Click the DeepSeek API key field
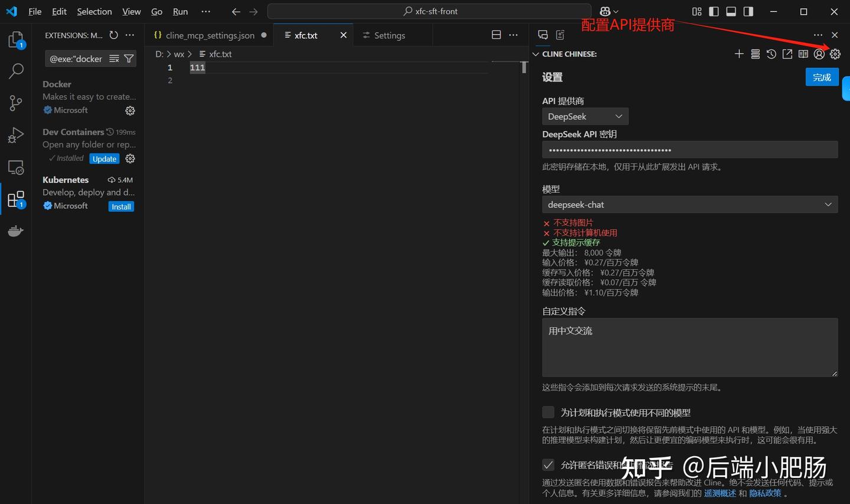This screenshot has height=504, width=850. tap(690, 150)
